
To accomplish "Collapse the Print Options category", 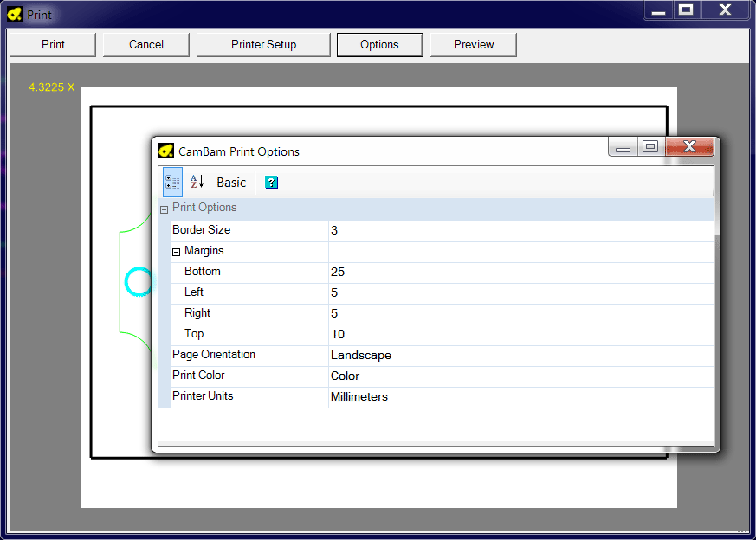I will pyautogui.click(x=164, y=209).
